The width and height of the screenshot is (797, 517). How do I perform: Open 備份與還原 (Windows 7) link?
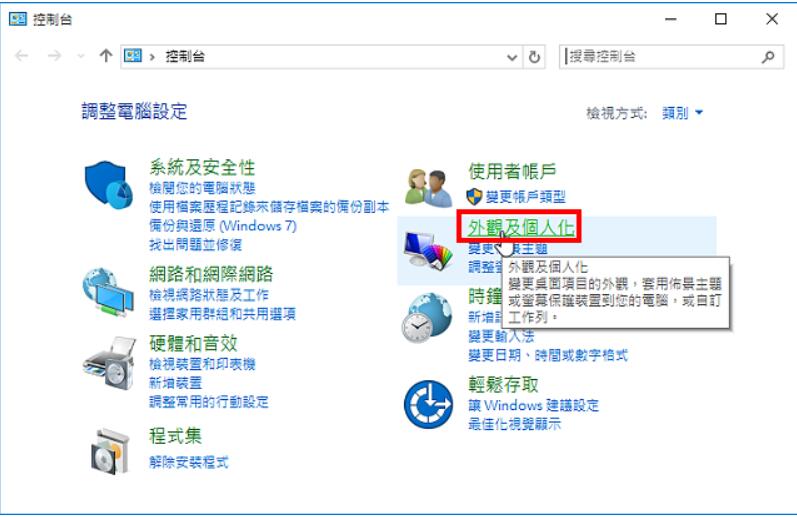tap(223, 225)
